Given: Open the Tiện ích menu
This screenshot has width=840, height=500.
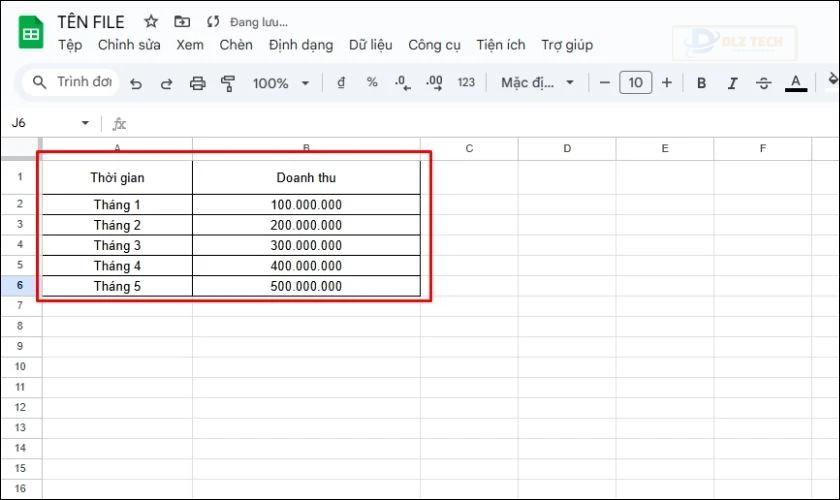Looking at the screenshot, I should click(x=501, y=45).
